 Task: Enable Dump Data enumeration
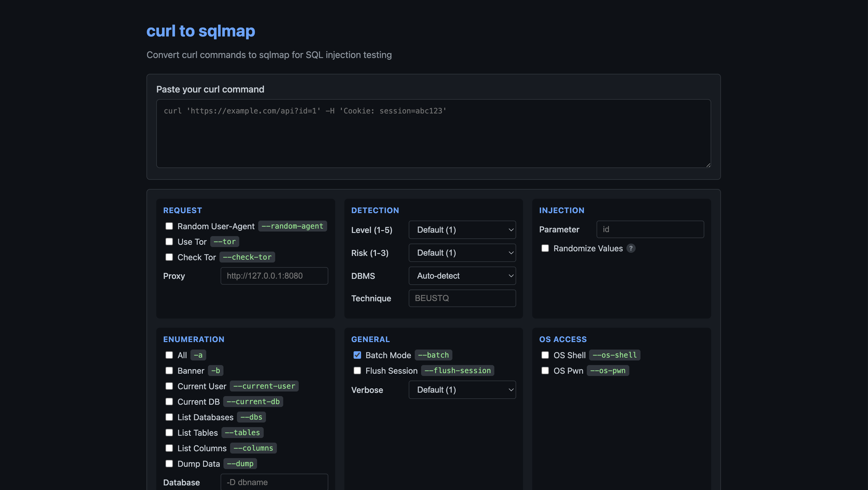tap(169, 463)
